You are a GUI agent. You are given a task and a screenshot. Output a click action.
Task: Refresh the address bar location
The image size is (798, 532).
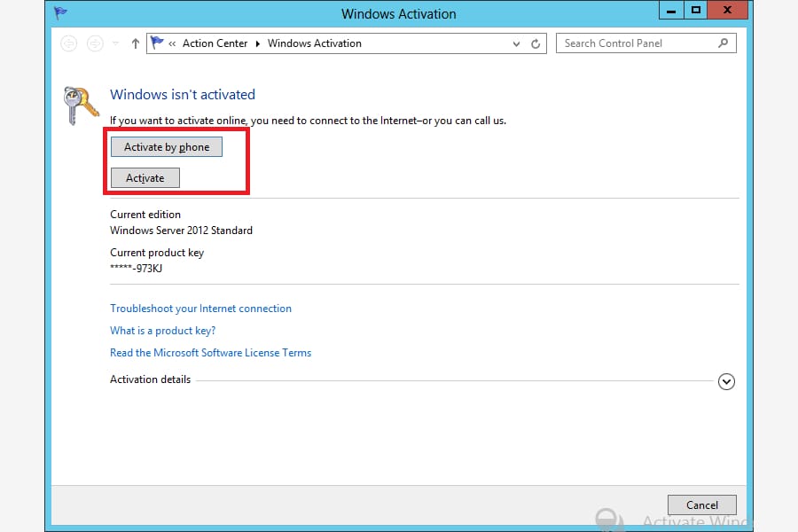coord(536,43)
